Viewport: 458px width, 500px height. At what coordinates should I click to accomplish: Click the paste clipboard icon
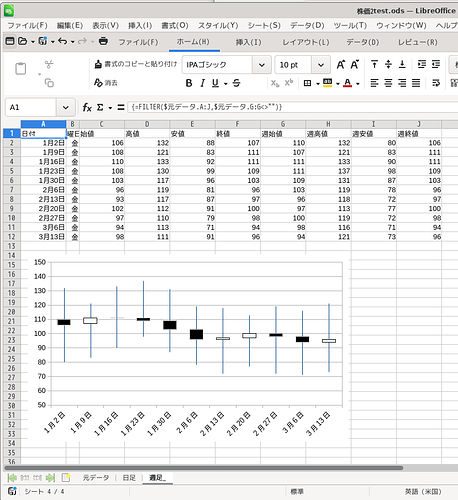(21, 69)
